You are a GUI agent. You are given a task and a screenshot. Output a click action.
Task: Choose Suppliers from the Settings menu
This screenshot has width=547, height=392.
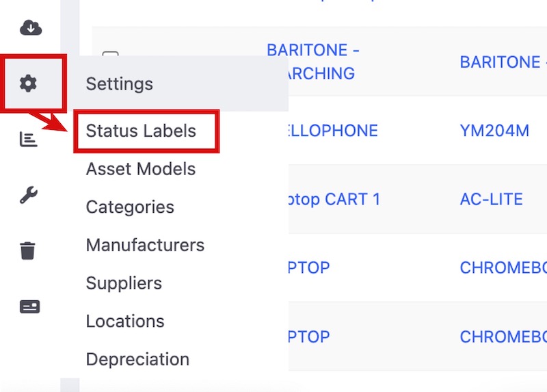[124, 283]
